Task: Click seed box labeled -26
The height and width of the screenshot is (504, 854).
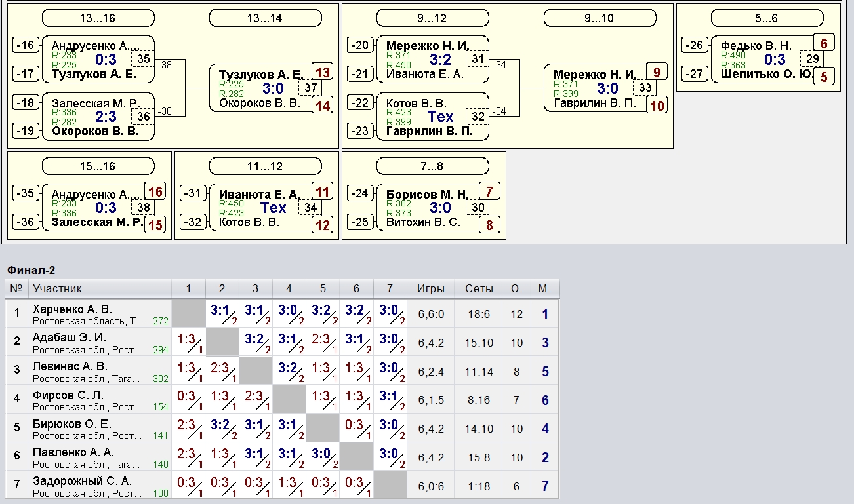Action: (x=695, y=45)
